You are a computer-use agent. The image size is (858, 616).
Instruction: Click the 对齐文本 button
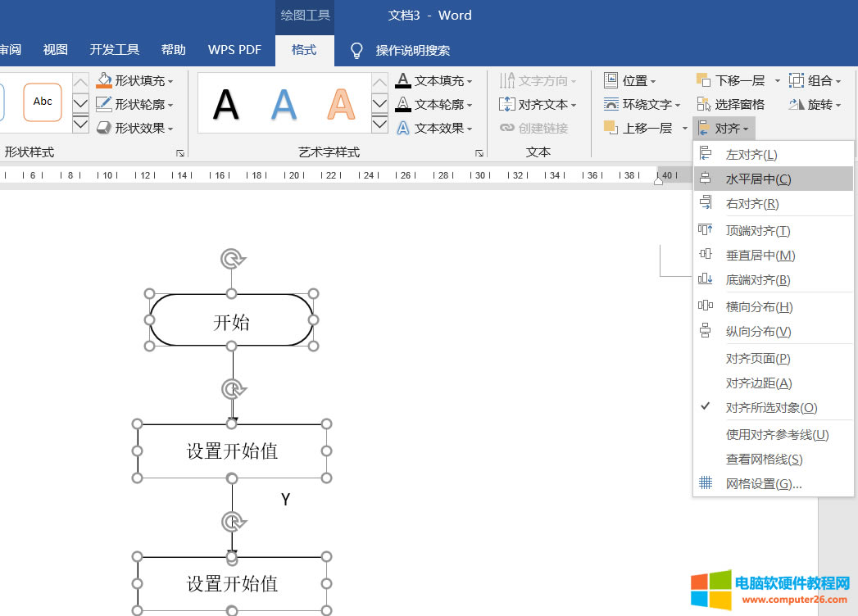coord(538,105)
